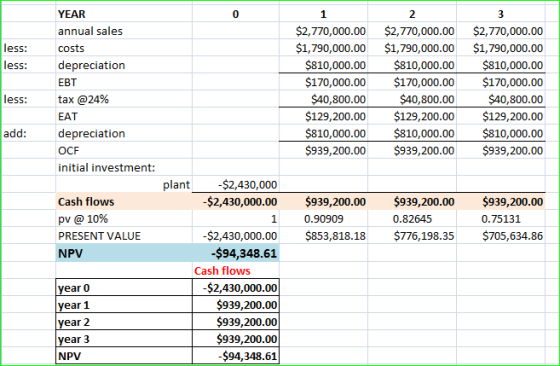
Task: Select the 'PRESENT VALUE' label cell
Action: point(124,236)
